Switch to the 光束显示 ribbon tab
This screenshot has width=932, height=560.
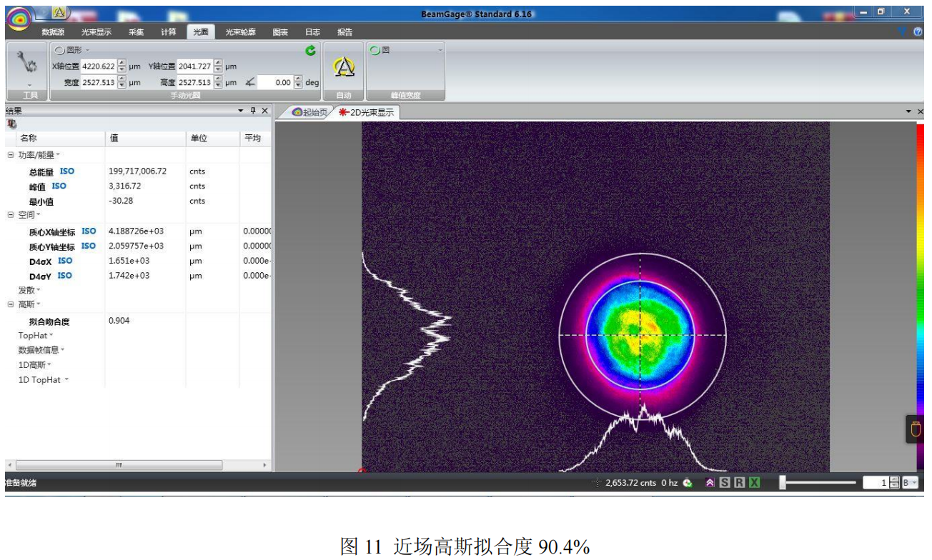tap(96, 32)
